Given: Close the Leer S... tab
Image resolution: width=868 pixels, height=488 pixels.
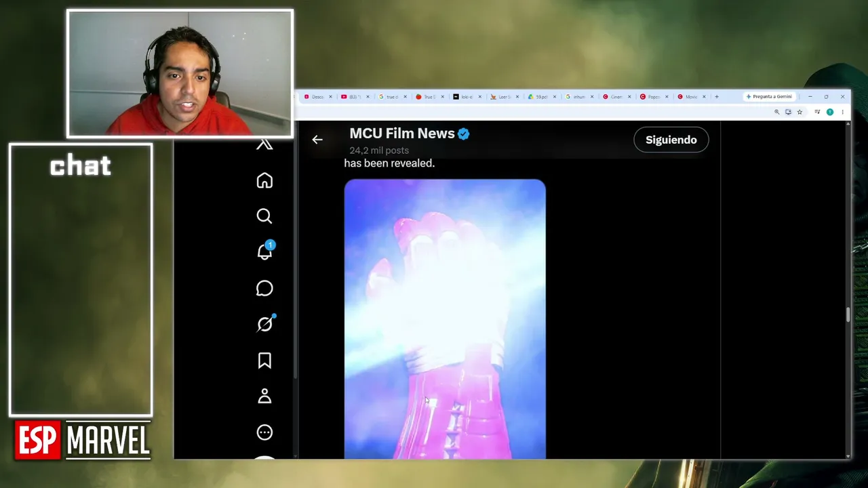Looking at the screenshot, I should 517,97.
